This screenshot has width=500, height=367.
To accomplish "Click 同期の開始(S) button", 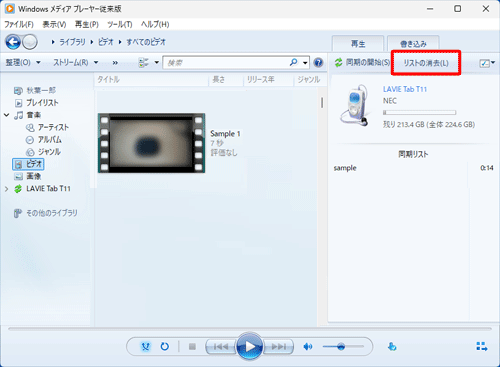I will [x=362, y=62].
